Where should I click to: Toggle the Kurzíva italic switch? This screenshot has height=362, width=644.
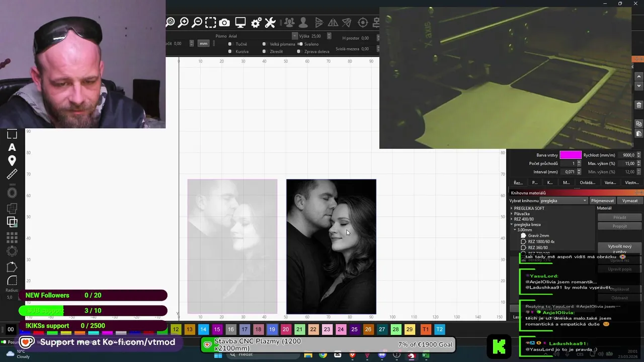(x=230, y=51)
